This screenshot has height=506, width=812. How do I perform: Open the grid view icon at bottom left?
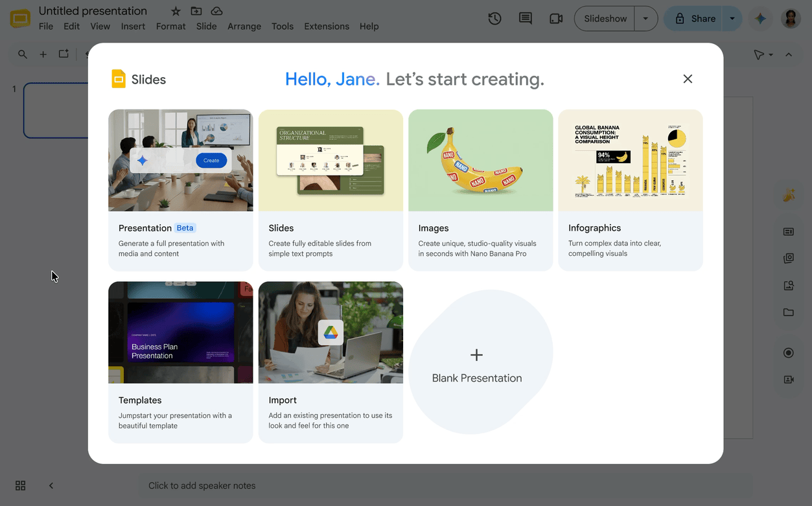(x=20, y=485)
